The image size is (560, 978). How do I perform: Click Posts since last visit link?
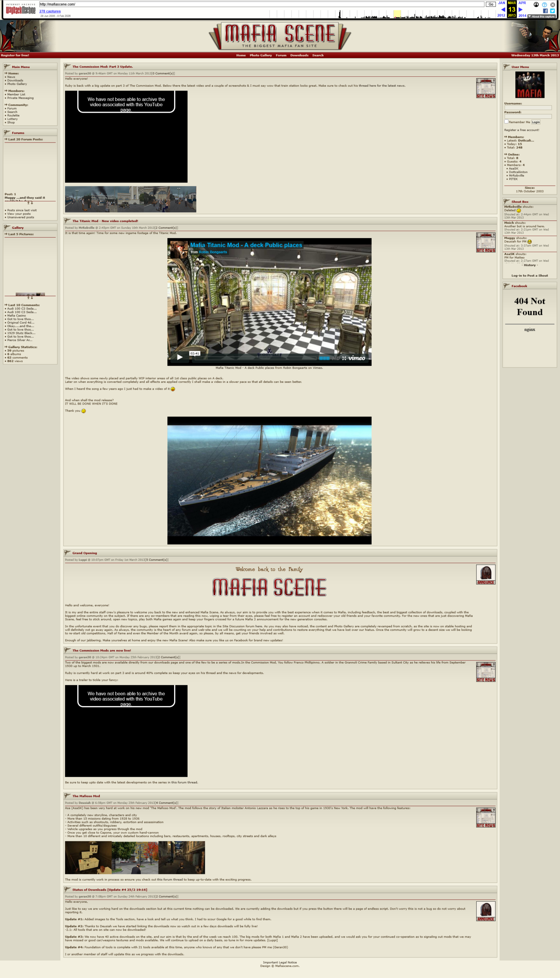pyautogui.click(x=22, y=210)
